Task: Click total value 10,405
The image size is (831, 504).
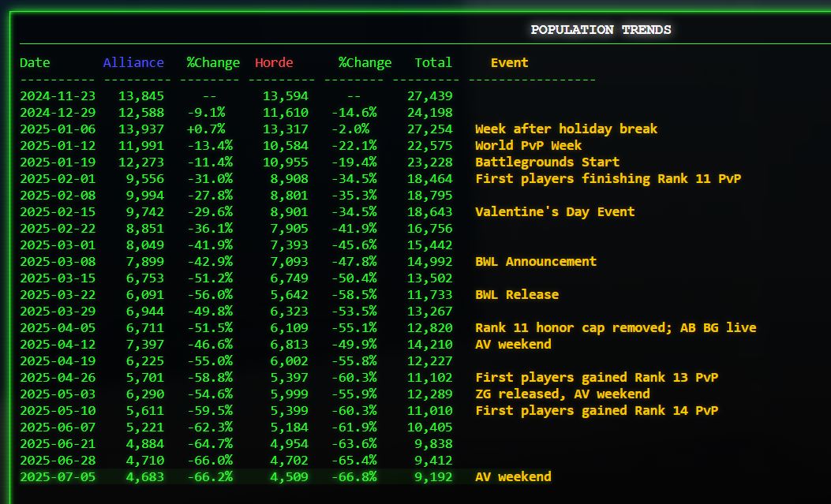Action: tap(430, 427)
